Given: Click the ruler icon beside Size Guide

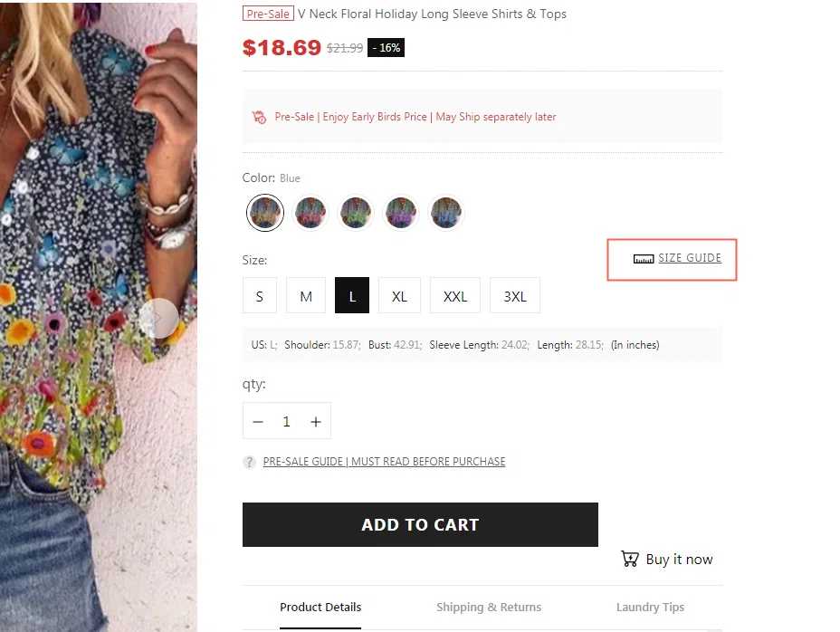Looking at the screenshot, I should click(x=644, y=259).
